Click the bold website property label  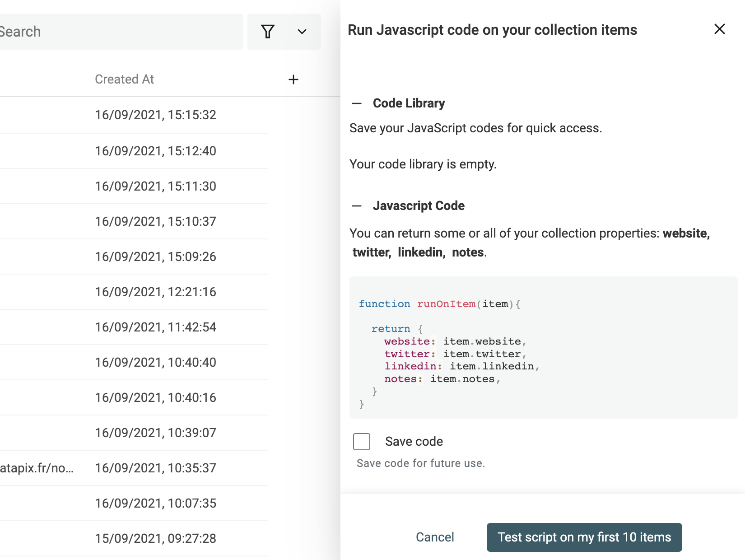click(x=685, y=233)
